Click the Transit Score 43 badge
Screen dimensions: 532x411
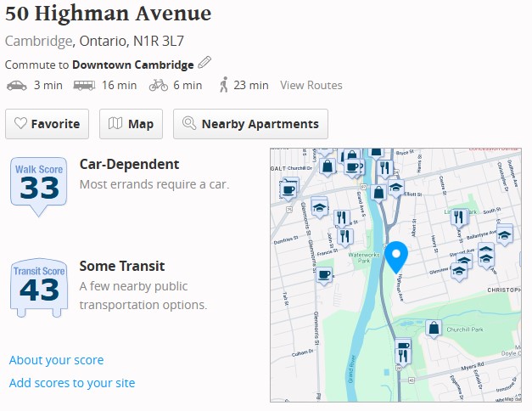pyautogui.click(x=39, y=289)
